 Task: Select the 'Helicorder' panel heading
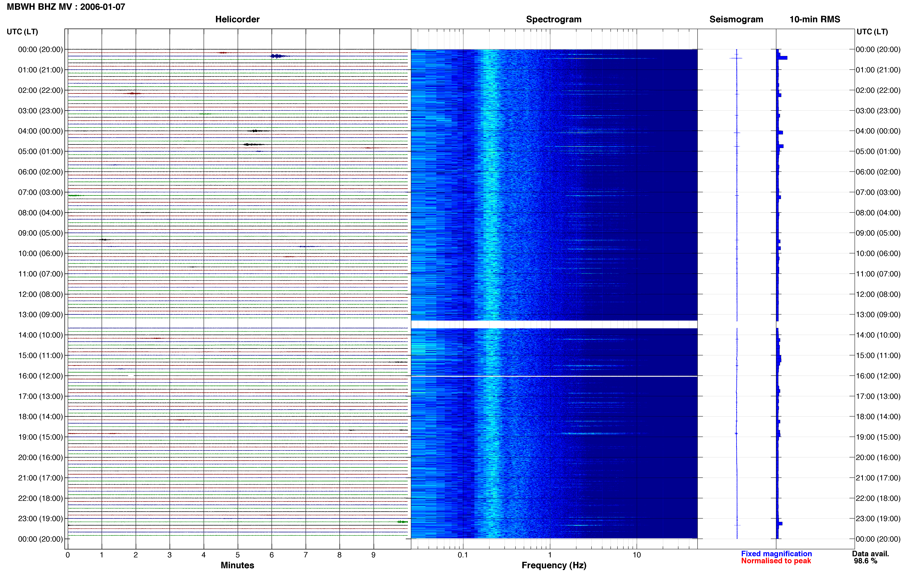237,19
